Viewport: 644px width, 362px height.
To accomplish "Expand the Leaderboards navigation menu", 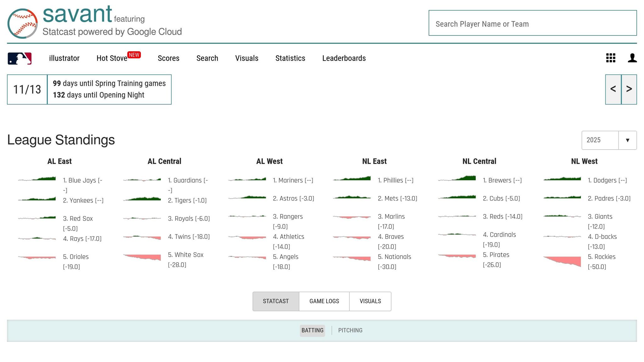I will pyautogui.click(x=344, y=58).
